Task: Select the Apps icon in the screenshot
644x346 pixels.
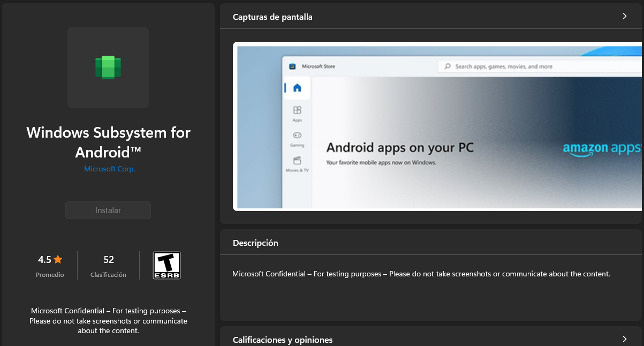Action: pyautogui.click(x=297, y=110)
